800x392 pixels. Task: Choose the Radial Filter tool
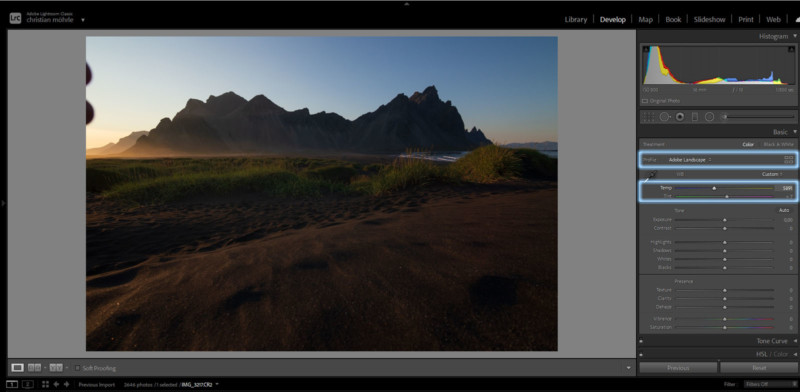coord(709,117)
